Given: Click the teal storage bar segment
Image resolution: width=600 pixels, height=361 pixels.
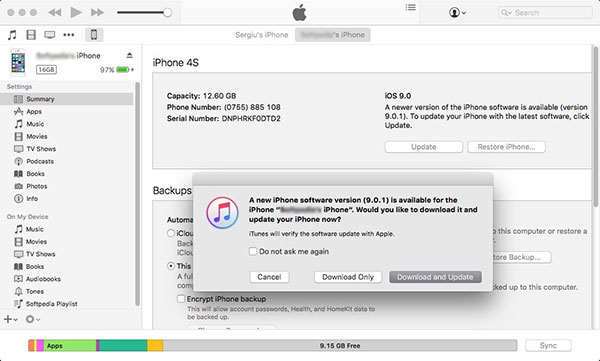Looking at the screenshot, I should click(x=123, y=346).
